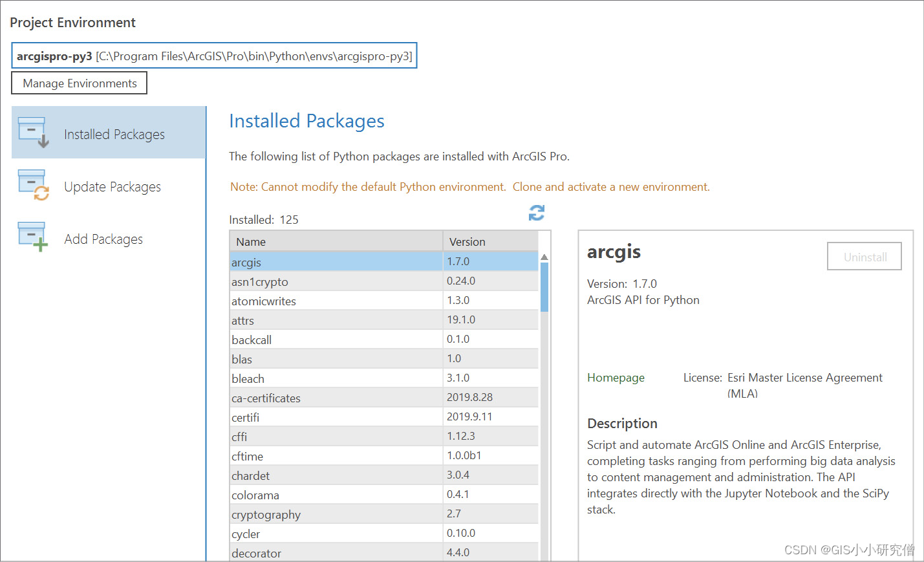Select the blas package
Image resolution: width=924 pixels, height=562 pixels.
point(384,358)
